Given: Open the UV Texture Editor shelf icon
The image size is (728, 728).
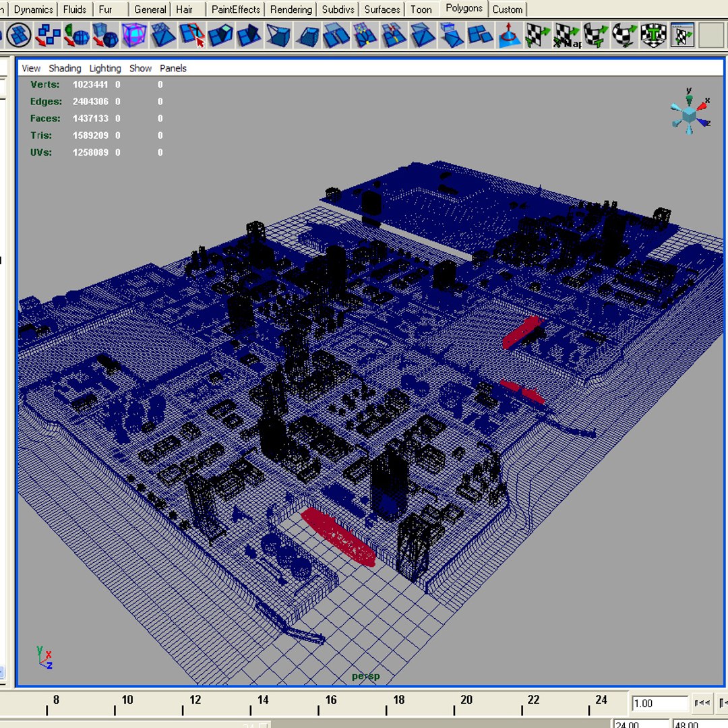Looking at the screenshot, I should pyautogui.click(x=682, y=35).
